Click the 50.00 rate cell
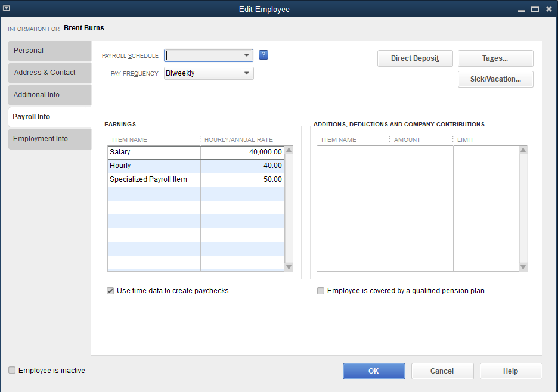The width and height of the screenshot is (558, 392). click(x=243, y=180)
